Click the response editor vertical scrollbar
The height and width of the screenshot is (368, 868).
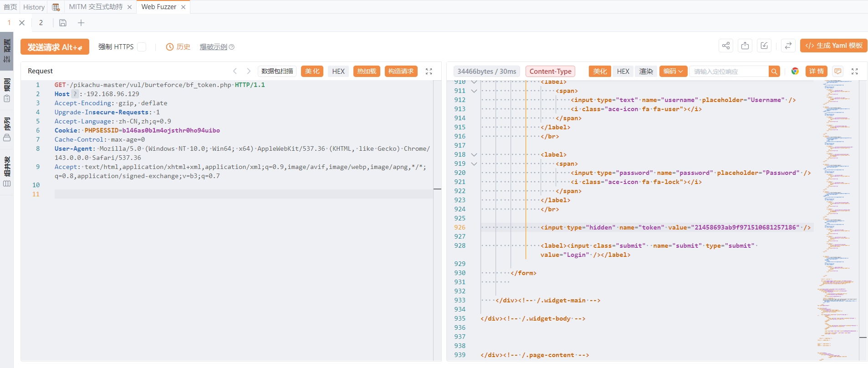pyautogui.click(x=863, y=220)
